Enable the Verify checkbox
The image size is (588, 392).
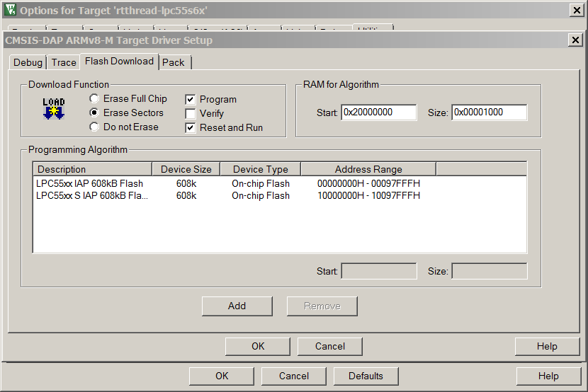click(x=190, y=113)
